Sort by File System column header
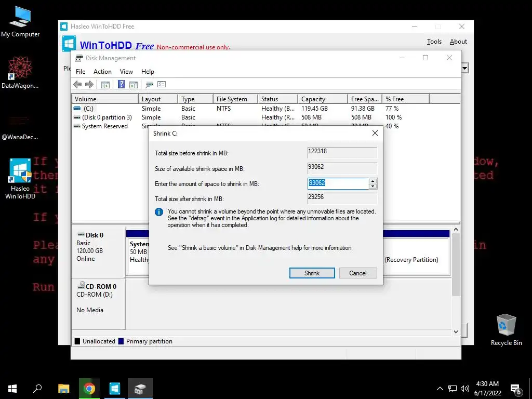This screenshot has width=532, height=399. pos(235,99)
